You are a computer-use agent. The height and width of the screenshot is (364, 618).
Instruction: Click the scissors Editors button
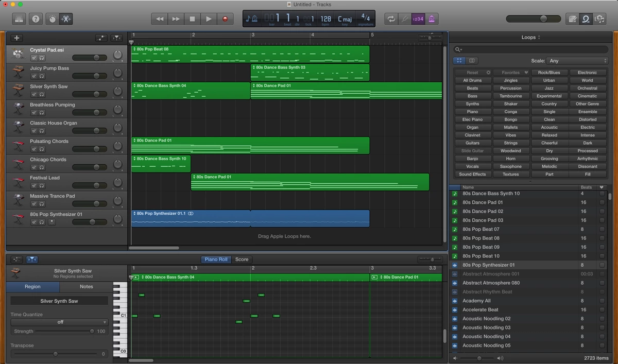click(x=66, y=19)
